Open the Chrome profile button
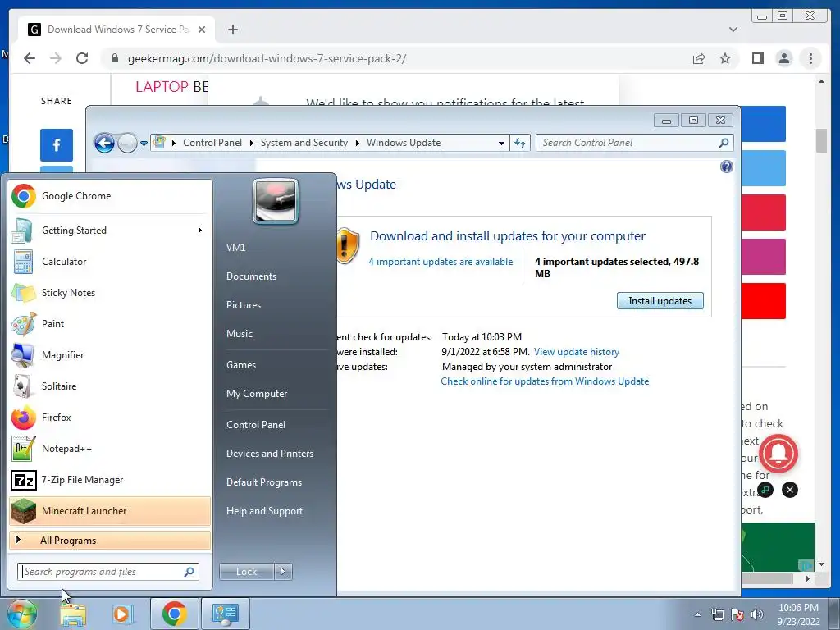This screenshot has height=630, width=840. 783,58
